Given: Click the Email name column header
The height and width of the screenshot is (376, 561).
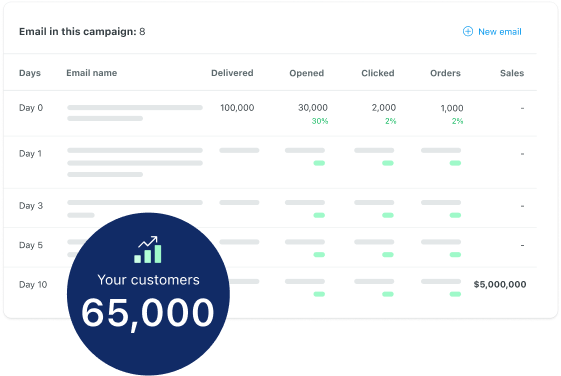Looking at the screenshot, I should tap(92, 73).
